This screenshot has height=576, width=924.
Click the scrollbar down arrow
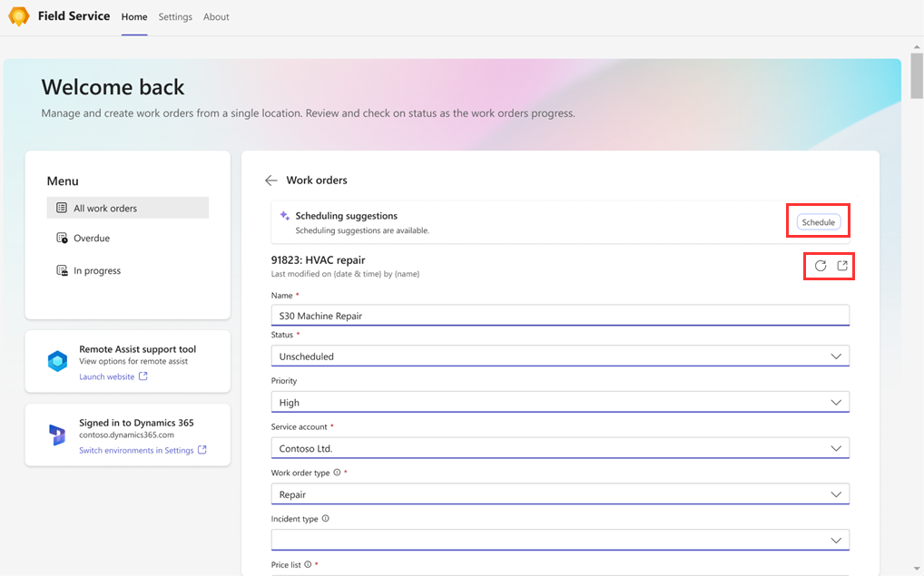click(x=917, y=569)
